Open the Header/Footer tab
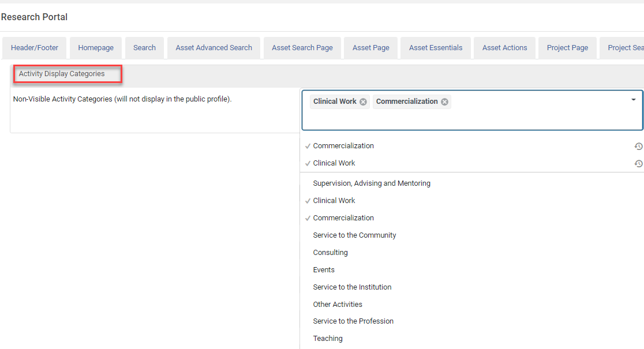This screenshot has width=644, height=349. (35, 48)
